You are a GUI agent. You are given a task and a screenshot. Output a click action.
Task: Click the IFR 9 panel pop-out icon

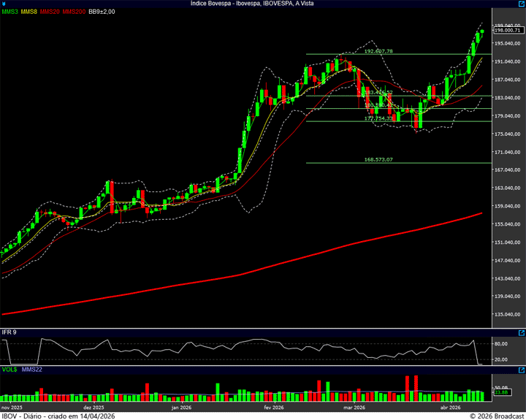521,332
